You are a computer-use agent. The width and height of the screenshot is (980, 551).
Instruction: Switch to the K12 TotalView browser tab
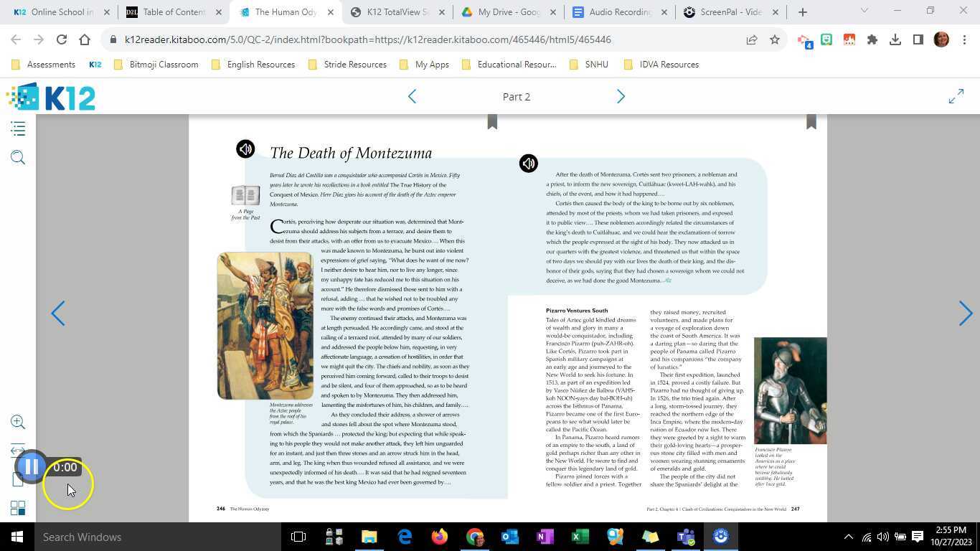[397, 12]
